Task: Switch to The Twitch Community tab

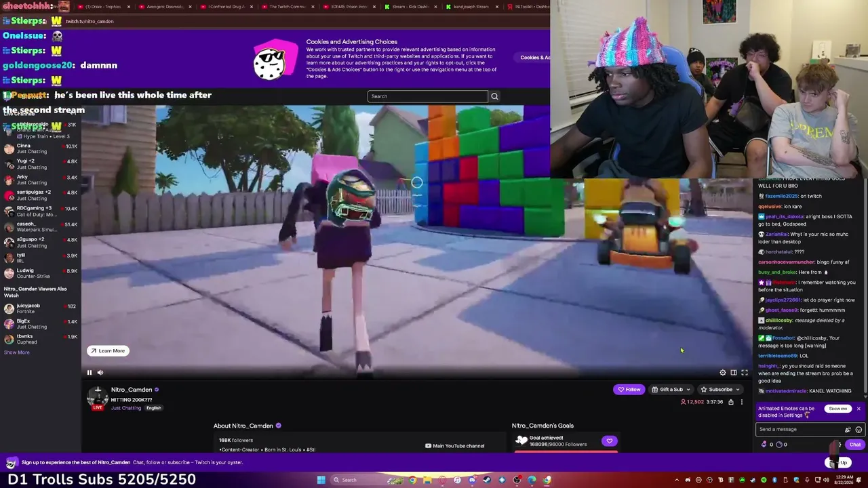Action: (288, 7)
